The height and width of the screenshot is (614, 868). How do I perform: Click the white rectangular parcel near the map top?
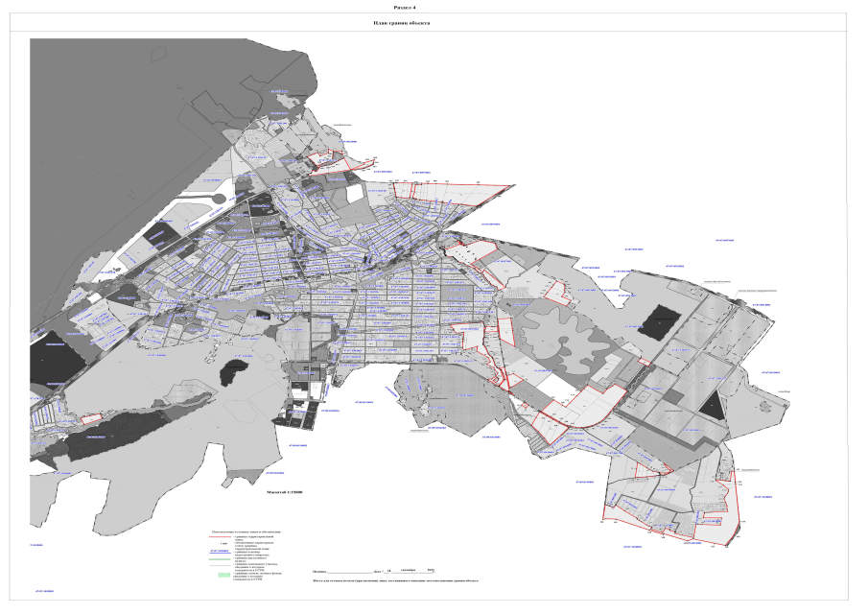(x=356, y=191)
